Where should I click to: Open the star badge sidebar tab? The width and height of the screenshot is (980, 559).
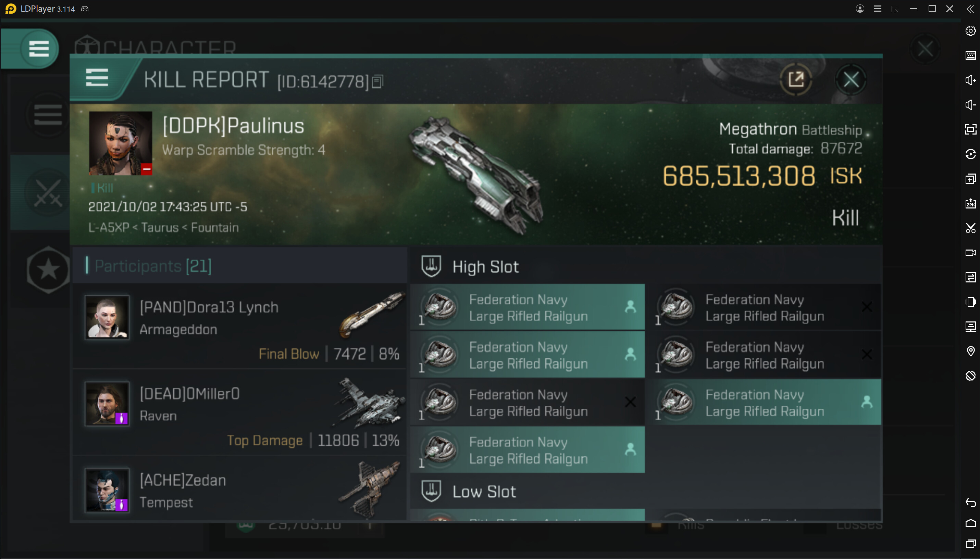click(48, 269)
